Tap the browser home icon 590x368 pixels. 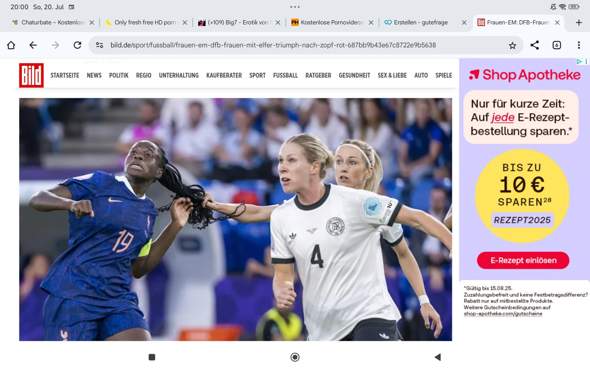(11, 45)
